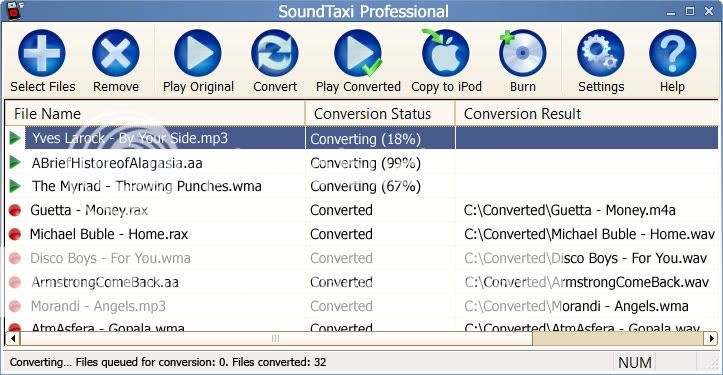Select the Yves Larock - By Your Side.mp3 row
723x375 pixels.
click(x=362, y=138)
